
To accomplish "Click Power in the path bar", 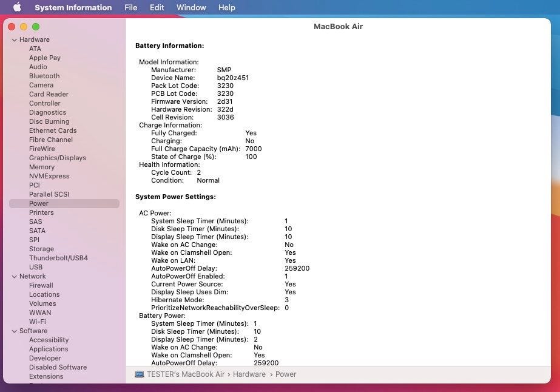I will click(x=286, y=374).
